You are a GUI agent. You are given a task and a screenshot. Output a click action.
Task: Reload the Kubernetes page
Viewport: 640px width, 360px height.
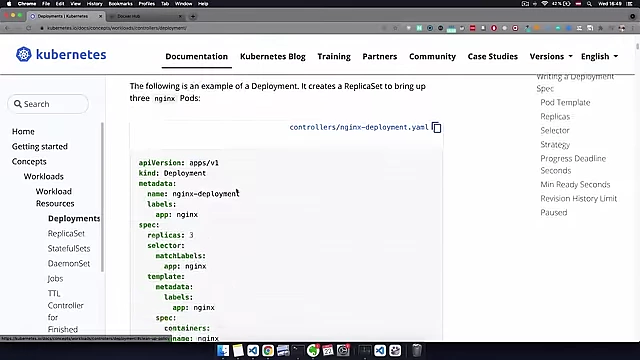[x=29, y=28]
